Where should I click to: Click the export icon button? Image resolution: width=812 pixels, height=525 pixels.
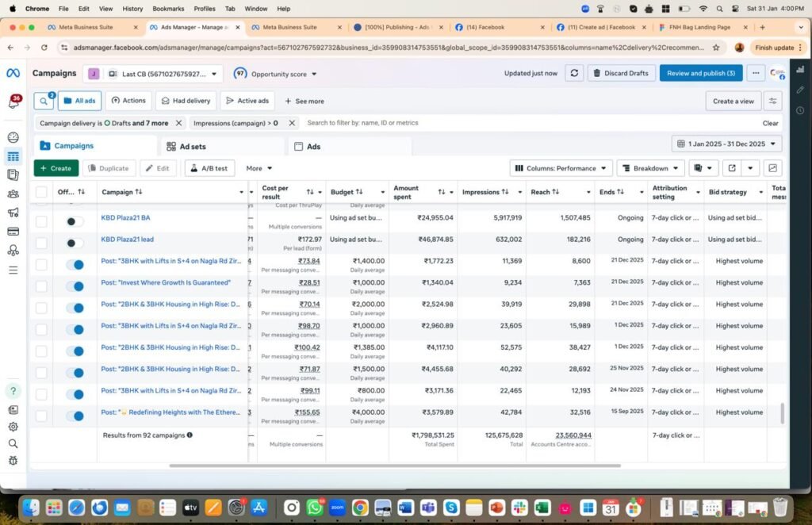pos(731,168)
